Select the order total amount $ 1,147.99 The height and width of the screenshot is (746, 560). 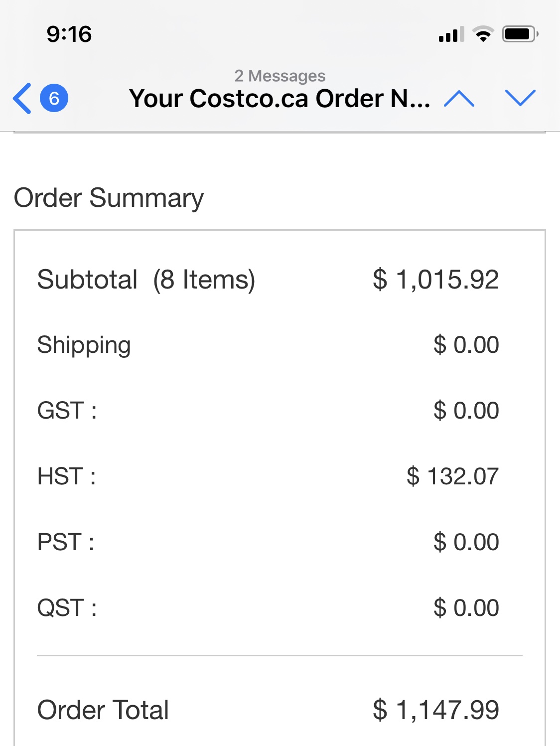coord(435,710)
